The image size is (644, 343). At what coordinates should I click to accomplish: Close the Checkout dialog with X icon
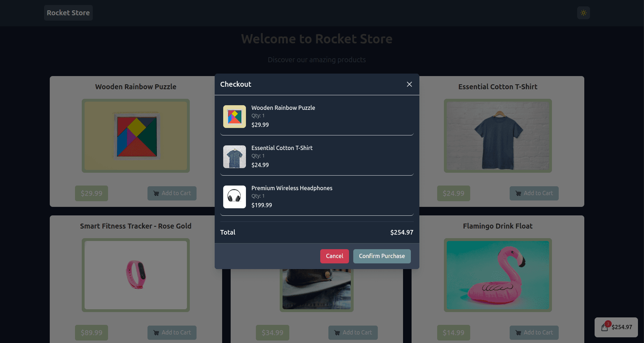409,84
